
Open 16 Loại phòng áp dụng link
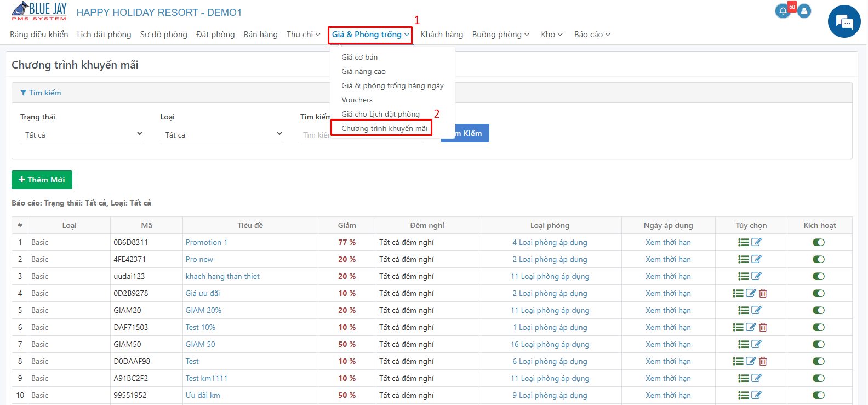(x=550, y=344)
